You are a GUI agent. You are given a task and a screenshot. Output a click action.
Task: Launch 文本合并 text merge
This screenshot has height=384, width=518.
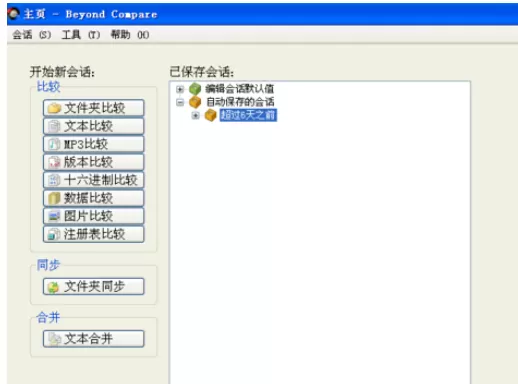click(x=94, y=339)
